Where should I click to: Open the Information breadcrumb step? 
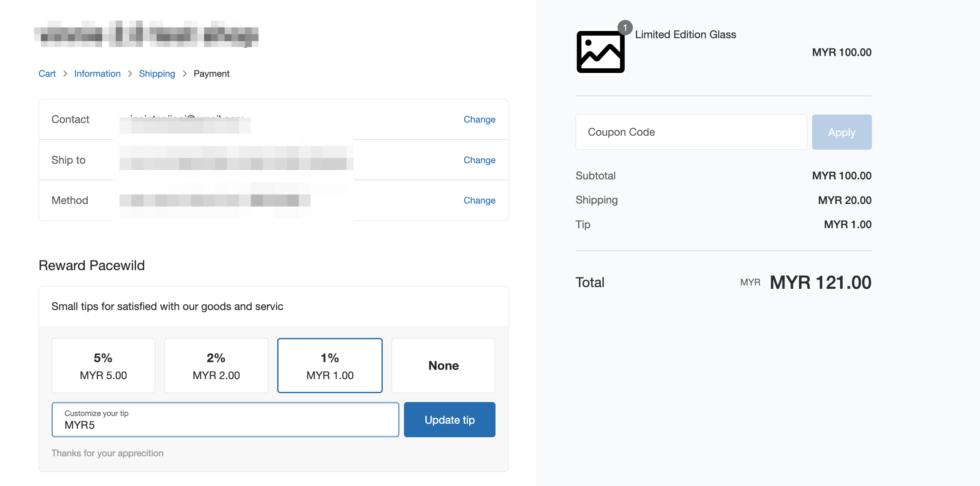coord(97,74)
